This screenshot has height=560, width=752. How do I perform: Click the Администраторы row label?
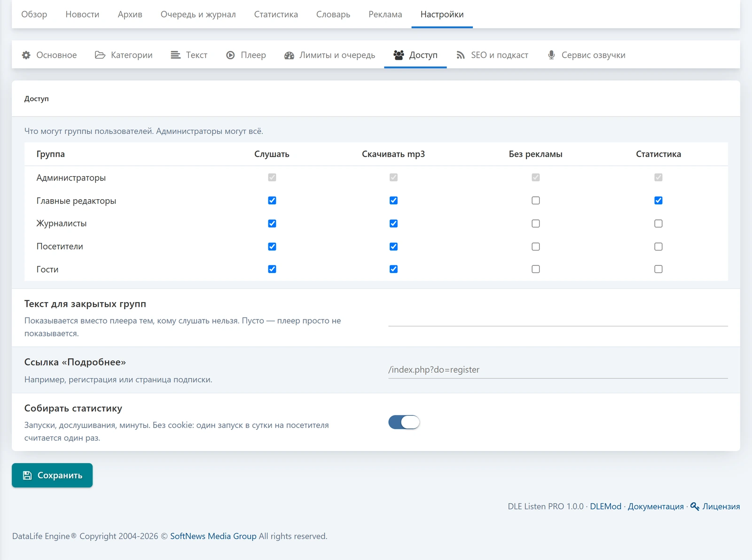(x=71, y=178)
